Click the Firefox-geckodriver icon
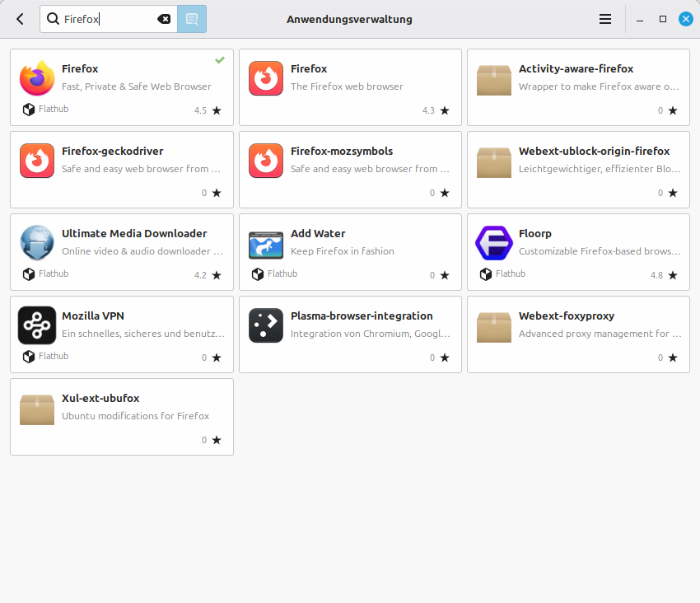The height and width of the screenshot is (603, 700). [x=37, y=161]
